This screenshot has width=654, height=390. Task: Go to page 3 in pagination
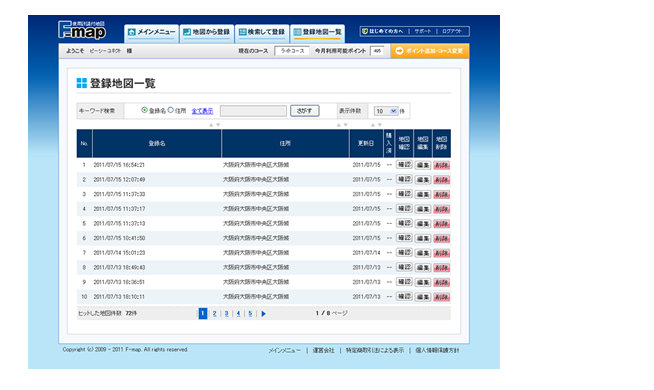[226, 314]
